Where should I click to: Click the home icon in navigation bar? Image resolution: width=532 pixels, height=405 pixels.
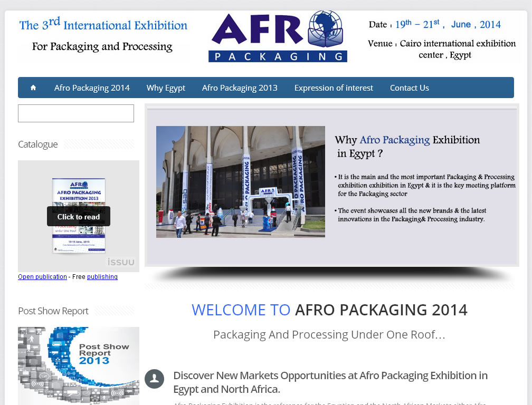coord(33,88)
